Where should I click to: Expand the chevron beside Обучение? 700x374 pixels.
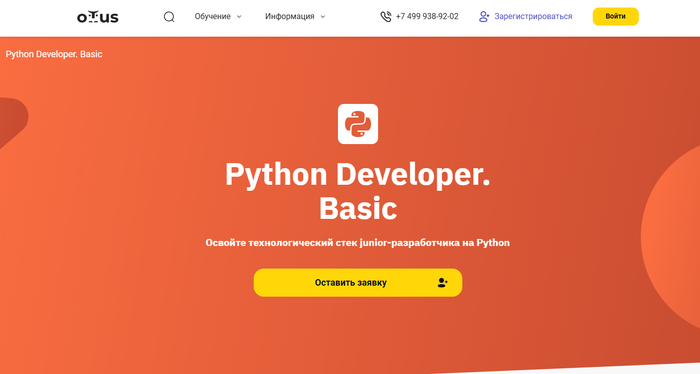point(239,17)
